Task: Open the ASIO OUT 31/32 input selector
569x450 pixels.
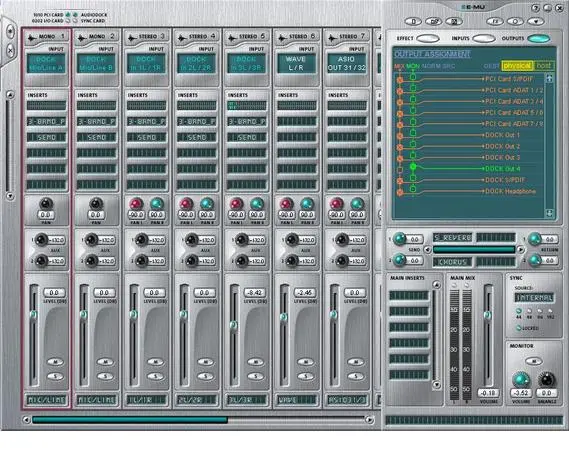Action: click(347, 64)
